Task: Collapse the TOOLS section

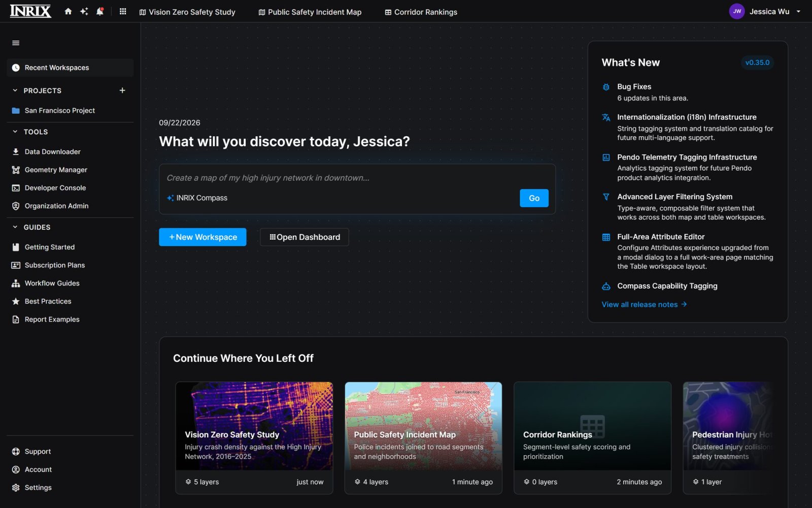Action: coord(15,132)
